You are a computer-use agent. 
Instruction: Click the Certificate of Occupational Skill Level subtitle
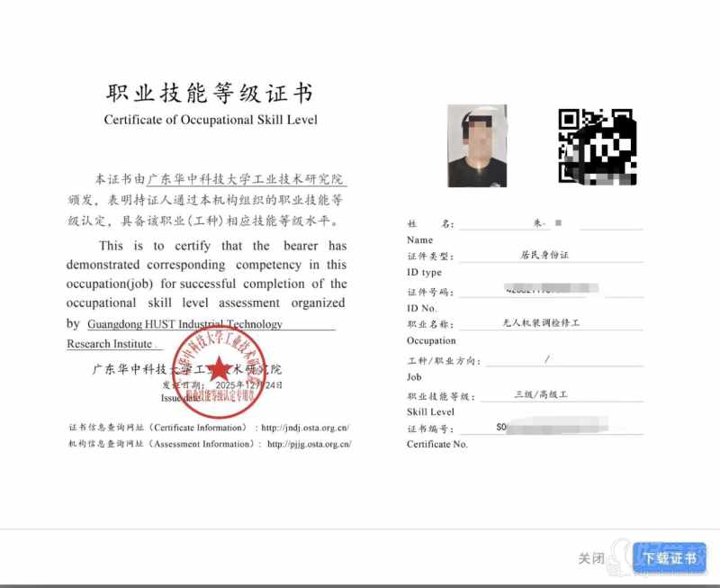click(211, 120)
